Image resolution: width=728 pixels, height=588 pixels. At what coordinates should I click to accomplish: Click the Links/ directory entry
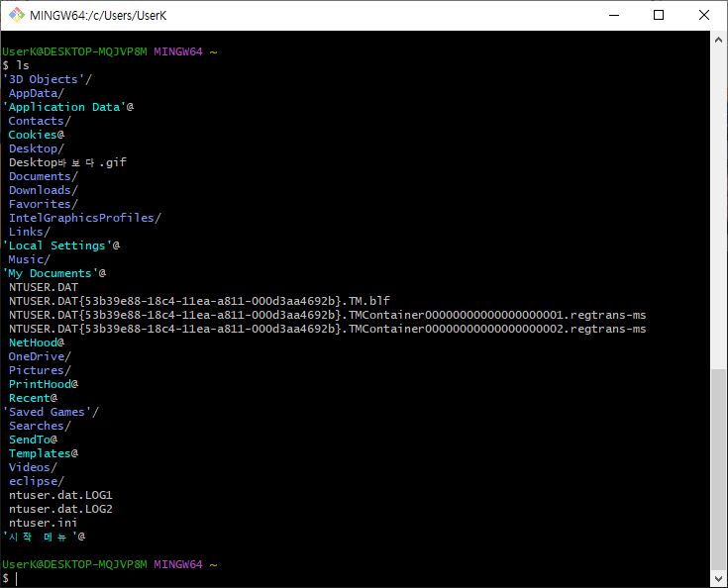click(30, 232)
